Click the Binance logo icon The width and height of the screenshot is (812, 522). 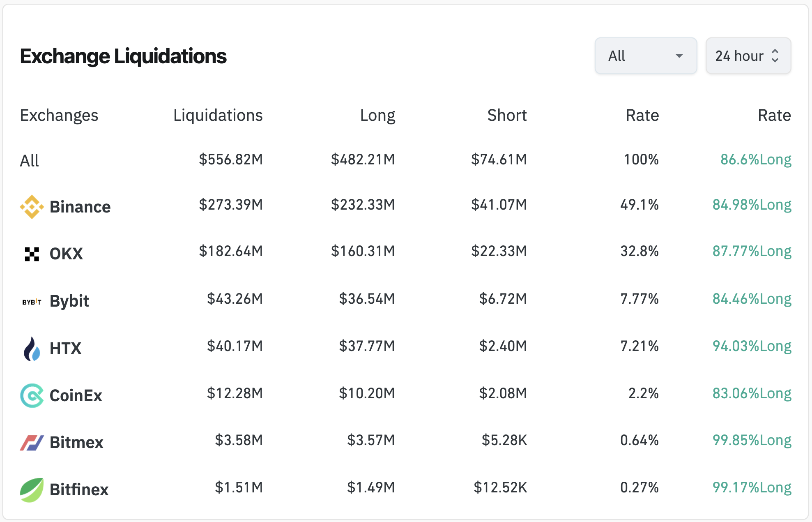coord(32,207)
